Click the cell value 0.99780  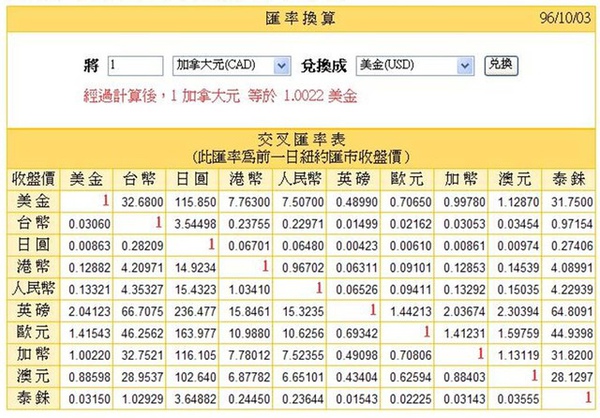(x=464, y=202)
